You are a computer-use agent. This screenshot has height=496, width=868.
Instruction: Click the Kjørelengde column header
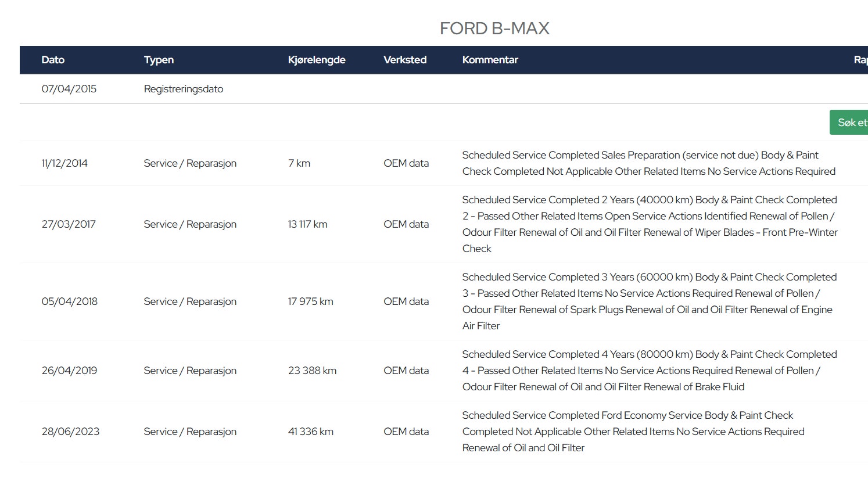tap(317, 60)
